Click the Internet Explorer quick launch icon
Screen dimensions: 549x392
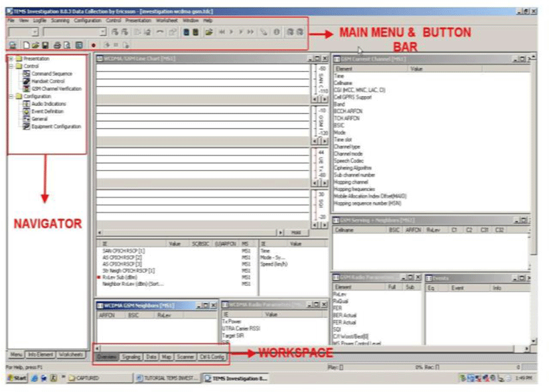35,378
